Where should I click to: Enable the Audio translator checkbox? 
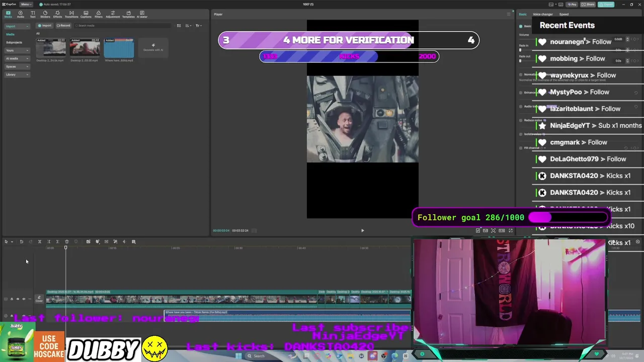click(x=521, y=107)
